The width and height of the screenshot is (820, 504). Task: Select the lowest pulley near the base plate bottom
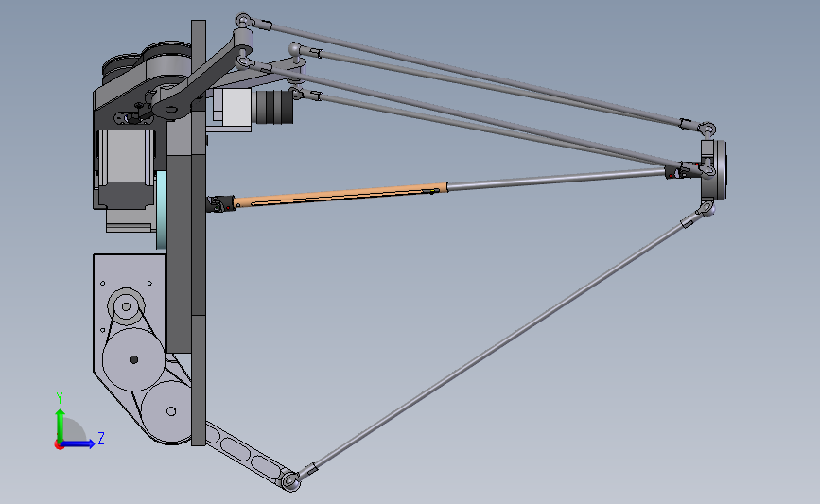pyautogui.click(x=169, y=412)
